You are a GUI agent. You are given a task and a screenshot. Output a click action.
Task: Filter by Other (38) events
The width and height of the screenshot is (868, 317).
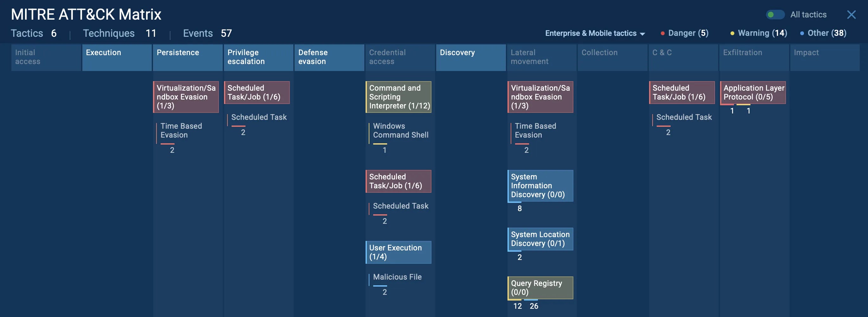click(x=823, y=33)
